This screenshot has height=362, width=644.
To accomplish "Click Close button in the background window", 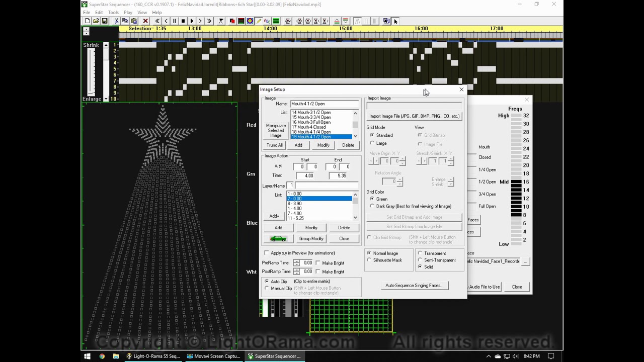I will click(x=517, y=287).
